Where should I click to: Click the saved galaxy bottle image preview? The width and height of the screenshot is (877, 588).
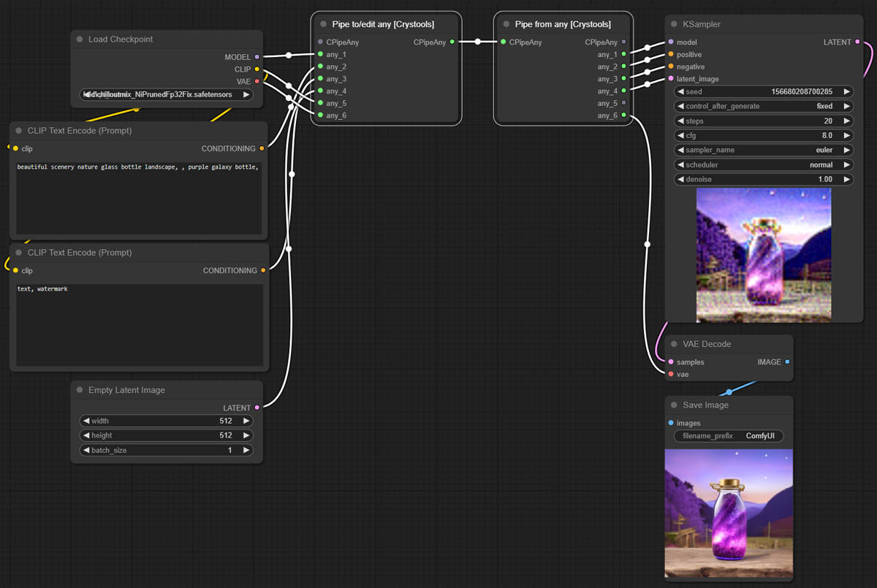click(729, 513)
